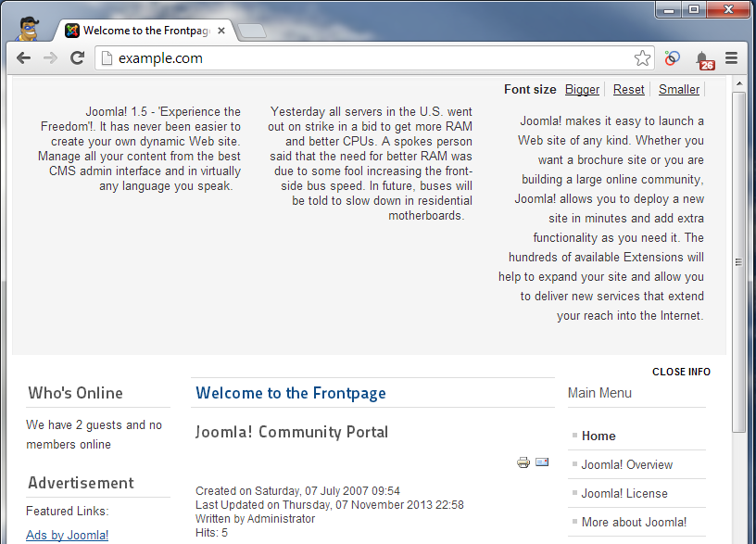Select the Welcome to the Frontpage tab

pos(145,31)
